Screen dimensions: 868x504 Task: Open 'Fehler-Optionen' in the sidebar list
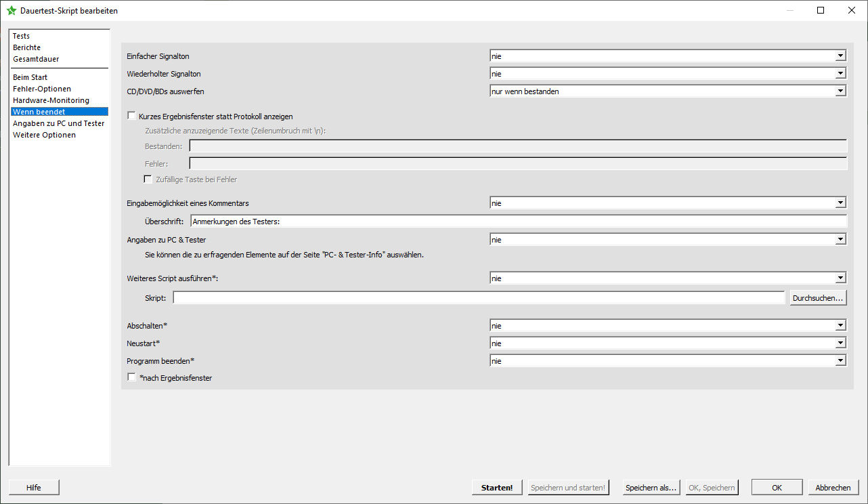(42, 89)
